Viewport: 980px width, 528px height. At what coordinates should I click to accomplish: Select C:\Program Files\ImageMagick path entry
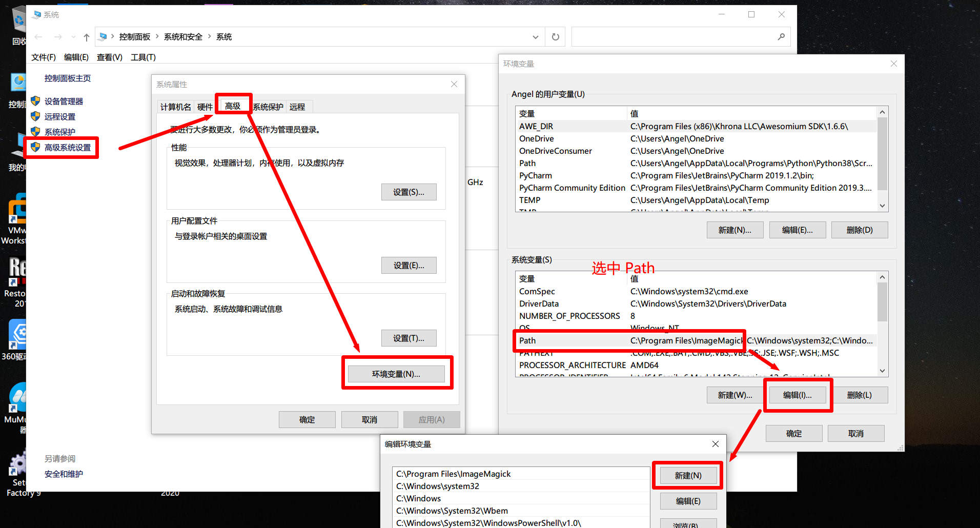(522, 474)
